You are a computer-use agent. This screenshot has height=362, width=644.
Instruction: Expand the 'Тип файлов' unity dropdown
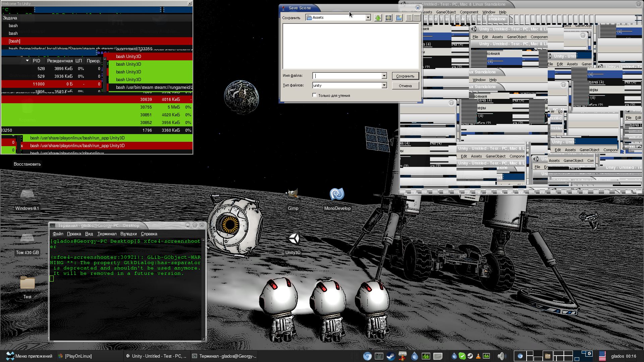click(384, 85)
